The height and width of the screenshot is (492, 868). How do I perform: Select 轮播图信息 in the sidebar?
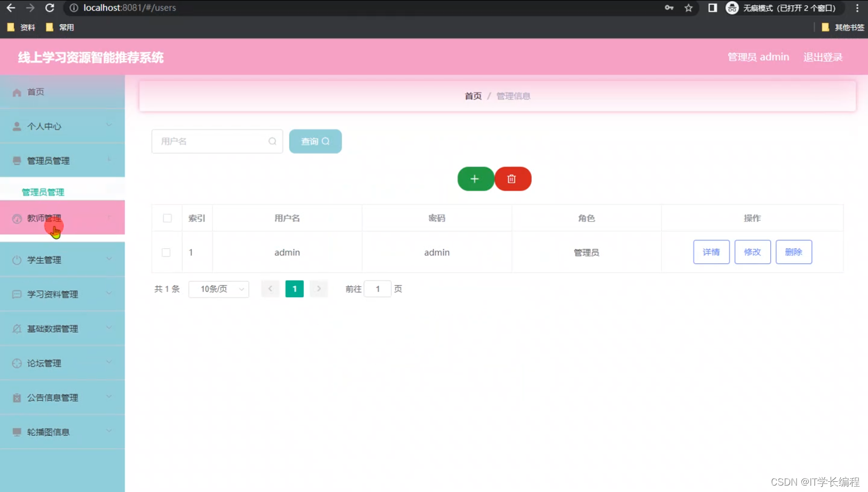(x=48, y=432)
